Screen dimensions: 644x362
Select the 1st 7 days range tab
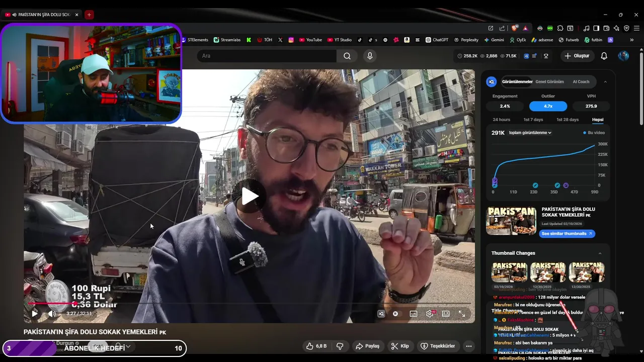(533, 120)
